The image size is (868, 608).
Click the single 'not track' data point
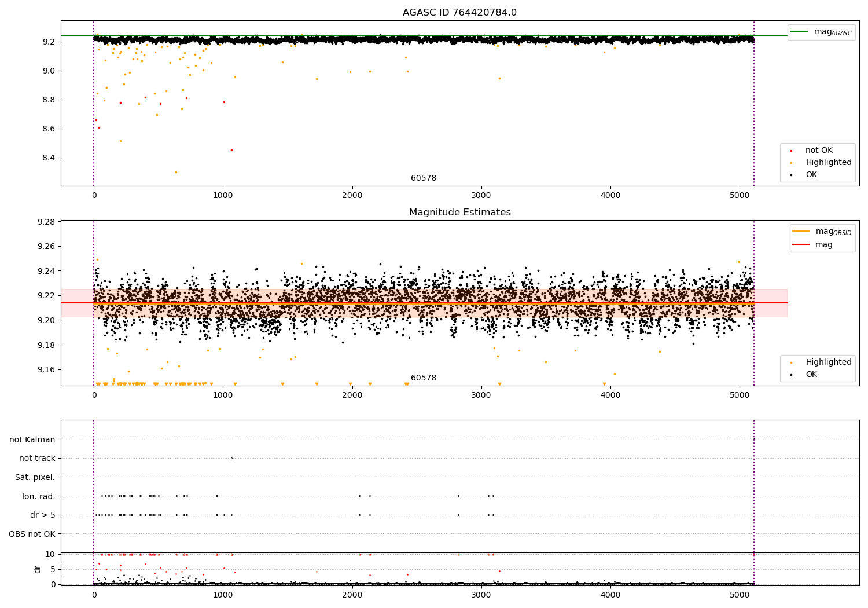[x=231, y=459]
